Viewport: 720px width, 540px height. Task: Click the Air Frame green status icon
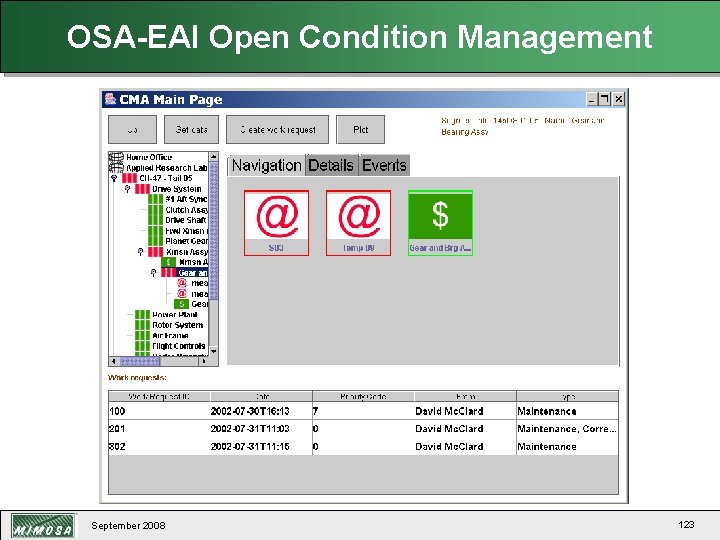(142, 336)
